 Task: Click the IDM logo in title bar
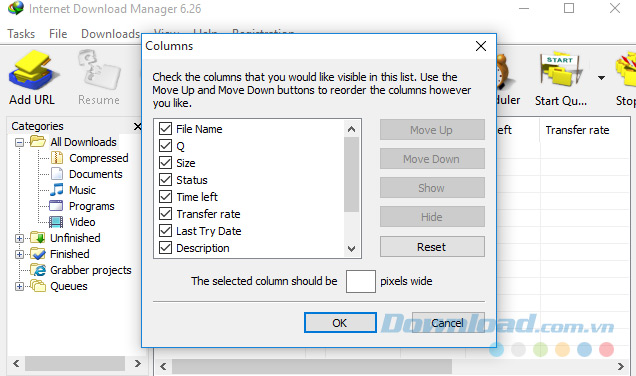pos(16,8)
